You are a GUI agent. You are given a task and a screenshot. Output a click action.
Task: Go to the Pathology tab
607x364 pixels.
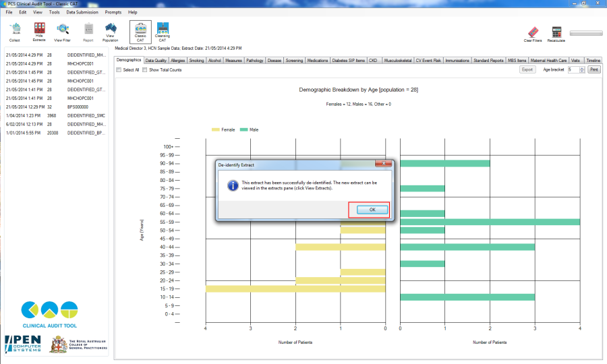255,61
